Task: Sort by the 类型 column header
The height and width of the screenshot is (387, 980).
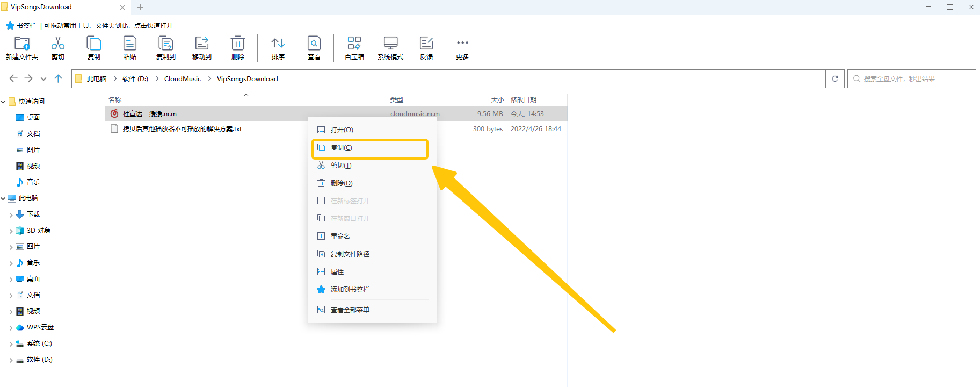Action: pos(417,99)
